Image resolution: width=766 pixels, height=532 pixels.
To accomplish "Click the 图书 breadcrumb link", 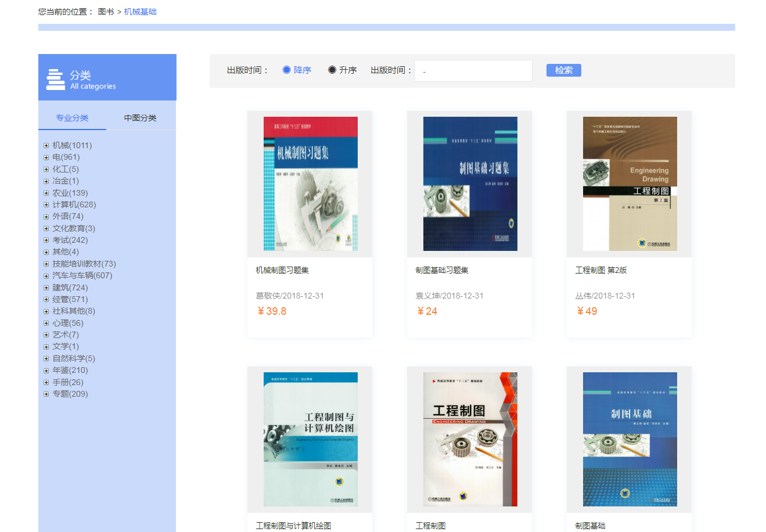I will click(x=106, y=12).
